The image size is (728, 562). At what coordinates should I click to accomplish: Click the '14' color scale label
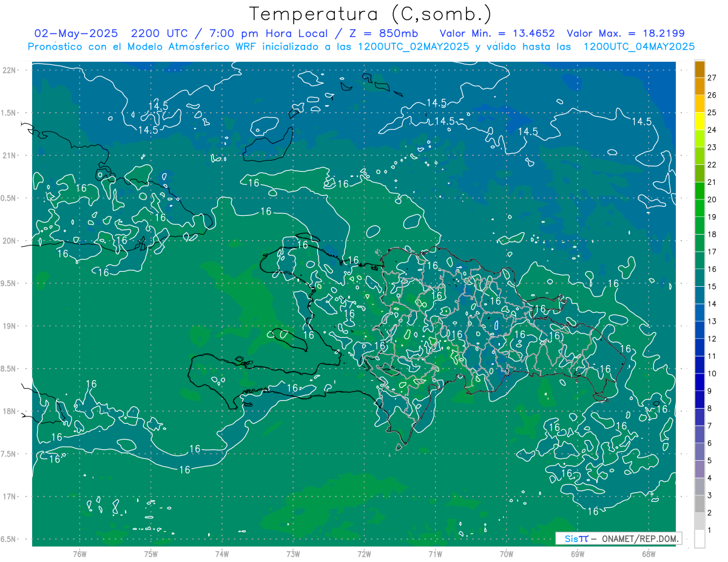[712, 304]
